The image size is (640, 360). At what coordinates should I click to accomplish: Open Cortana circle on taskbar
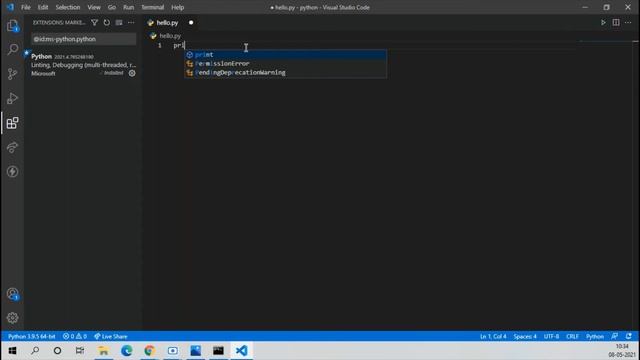tap(58, 351)
